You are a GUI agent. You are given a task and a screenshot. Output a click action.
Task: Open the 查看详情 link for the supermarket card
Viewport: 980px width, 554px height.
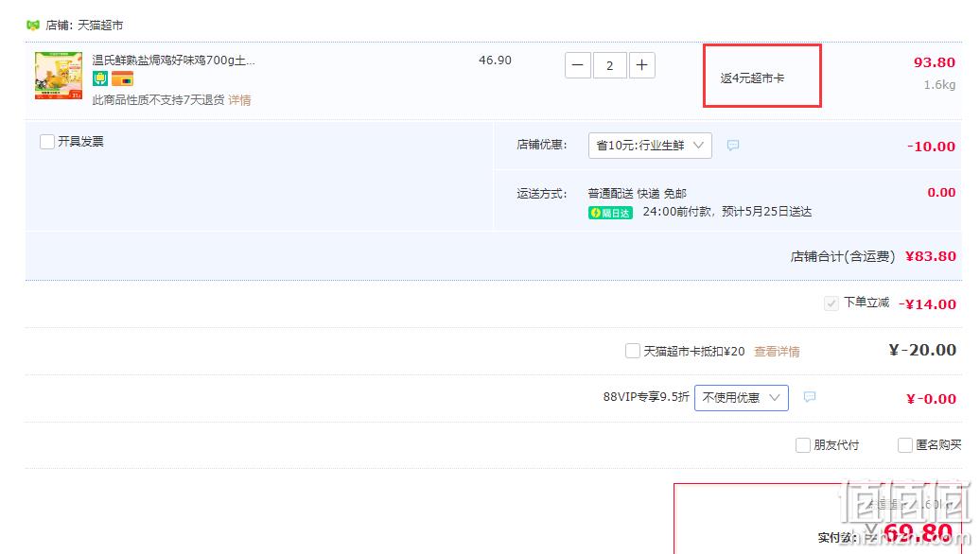click(x=777, y=352)
